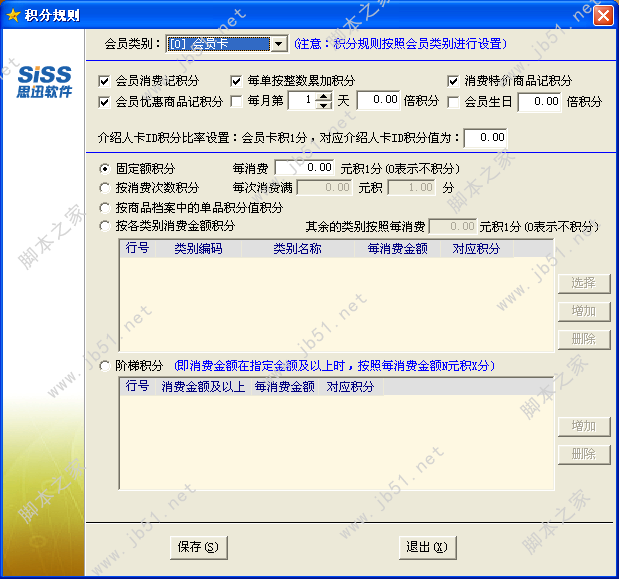Click the 消费金额及以上 column header
The width and height of the screenshot is (619, 579).
[203, 386]
